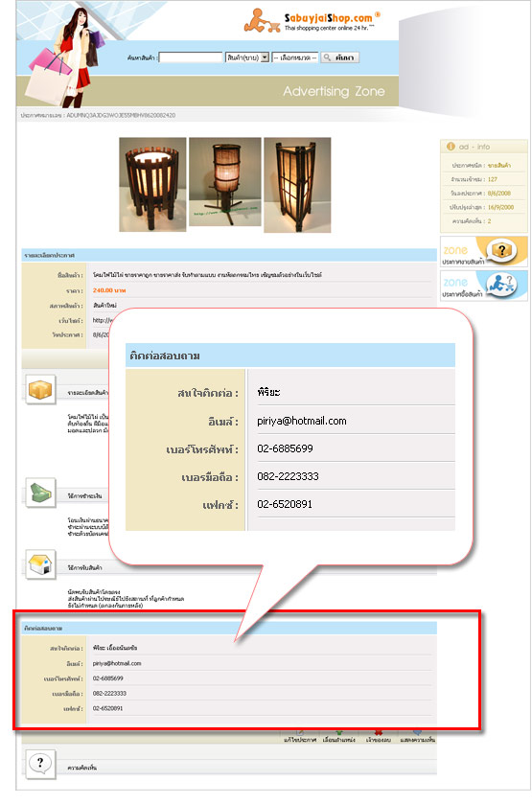532x804 pixels.
Task: Click the piriya@hotmail.com email in contact section
Action: [116, 663]
